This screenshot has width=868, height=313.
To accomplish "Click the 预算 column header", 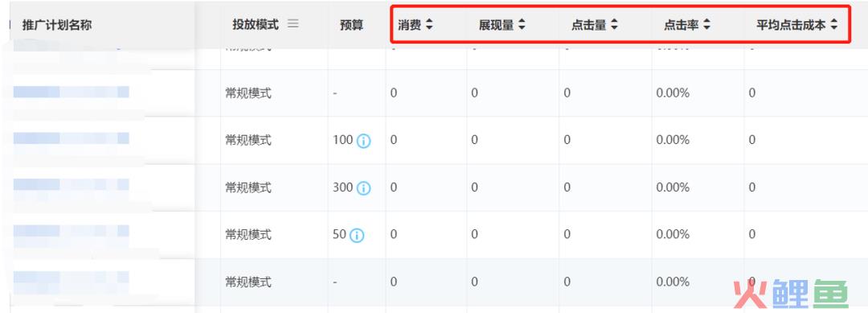I will coord(351,25).
